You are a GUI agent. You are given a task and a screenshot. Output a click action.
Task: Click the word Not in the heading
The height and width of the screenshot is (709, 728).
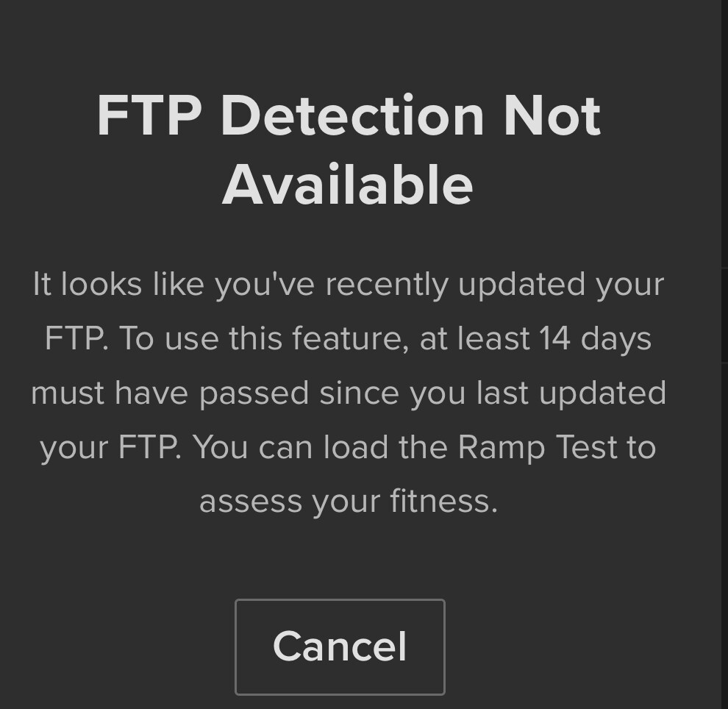(x=552, y=115)
